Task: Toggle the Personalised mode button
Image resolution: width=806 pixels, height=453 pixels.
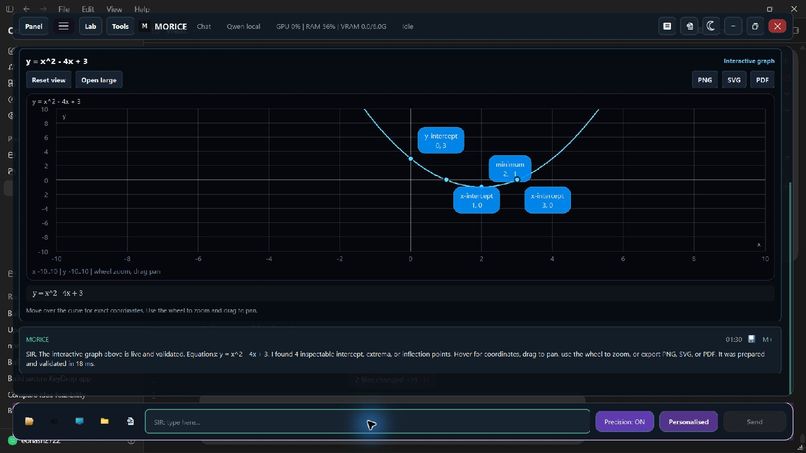Action: (x=688, y=422)
